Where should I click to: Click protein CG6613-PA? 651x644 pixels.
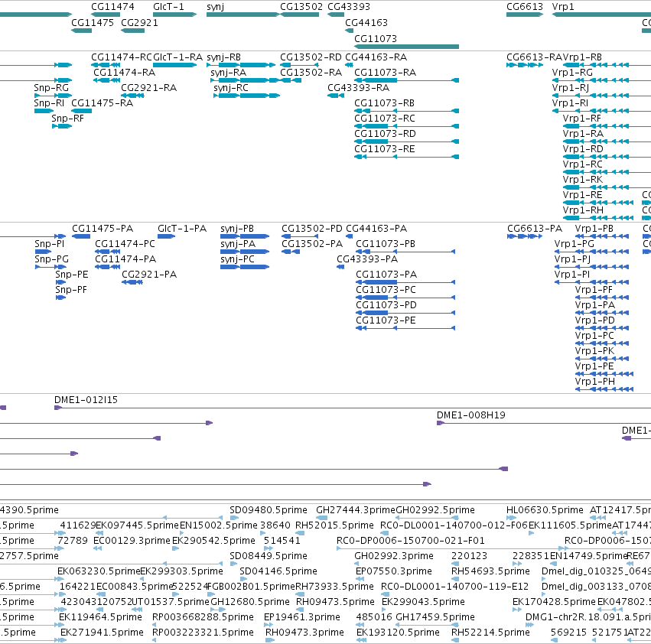tap(534, 229)
